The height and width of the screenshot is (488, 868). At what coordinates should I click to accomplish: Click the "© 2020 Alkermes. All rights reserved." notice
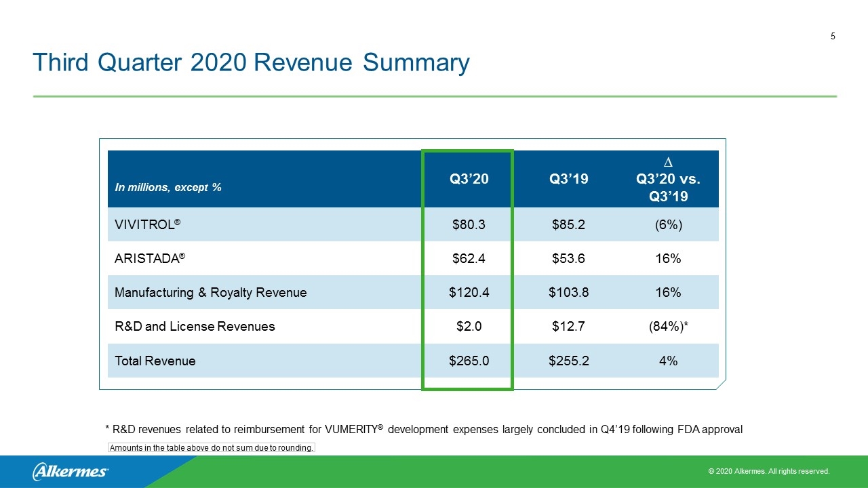click(x=768, y=471)
